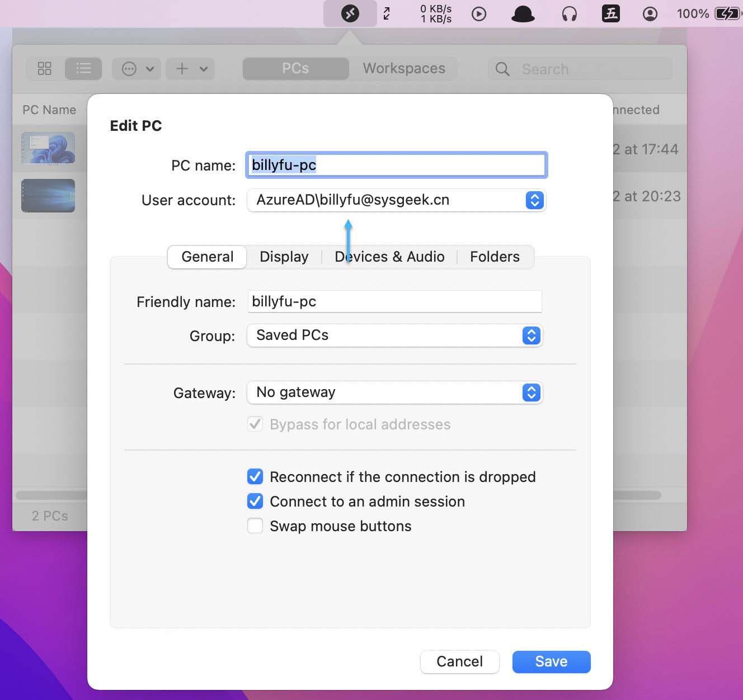Enable Swap mouse buttons checkbox

pos(255,526)
